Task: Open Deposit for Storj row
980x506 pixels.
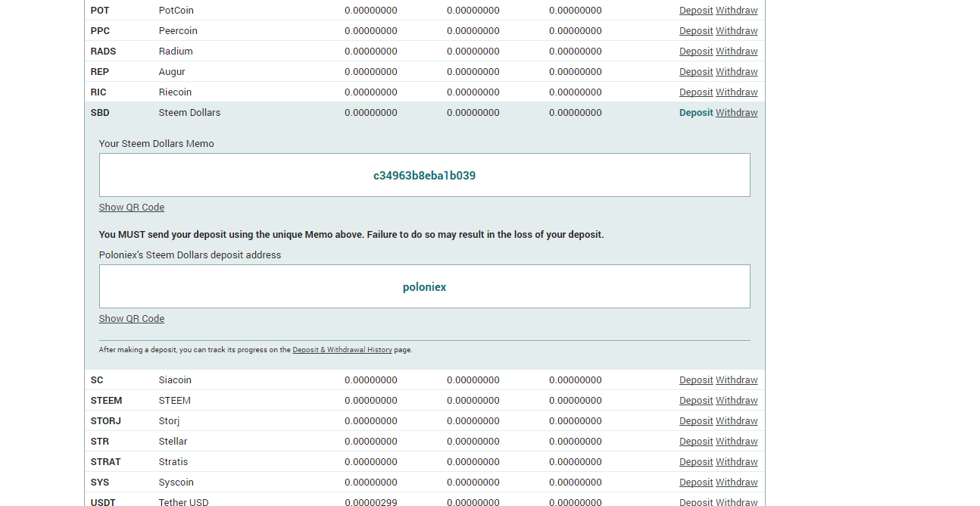Action: tap(696, 421)
